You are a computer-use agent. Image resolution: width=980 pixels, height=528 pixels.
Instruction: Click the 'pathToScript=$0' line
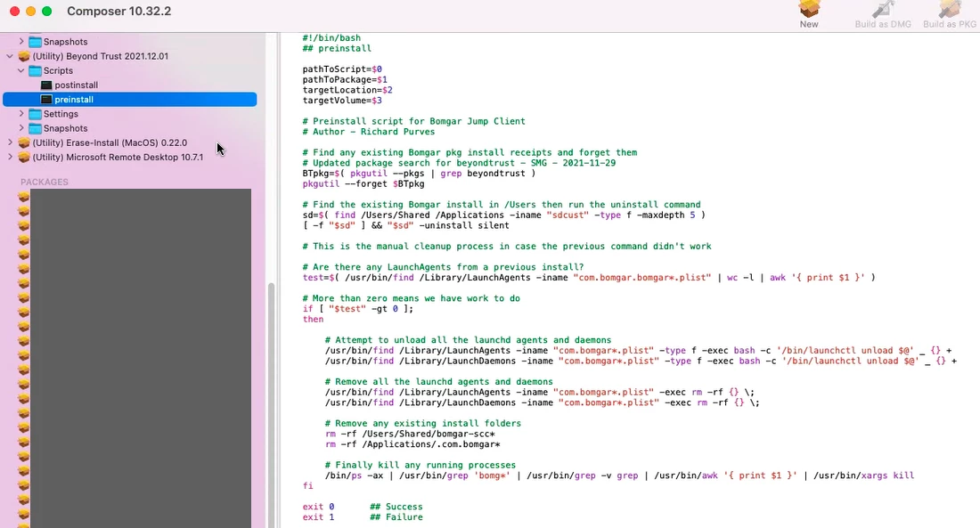[342, 69]
